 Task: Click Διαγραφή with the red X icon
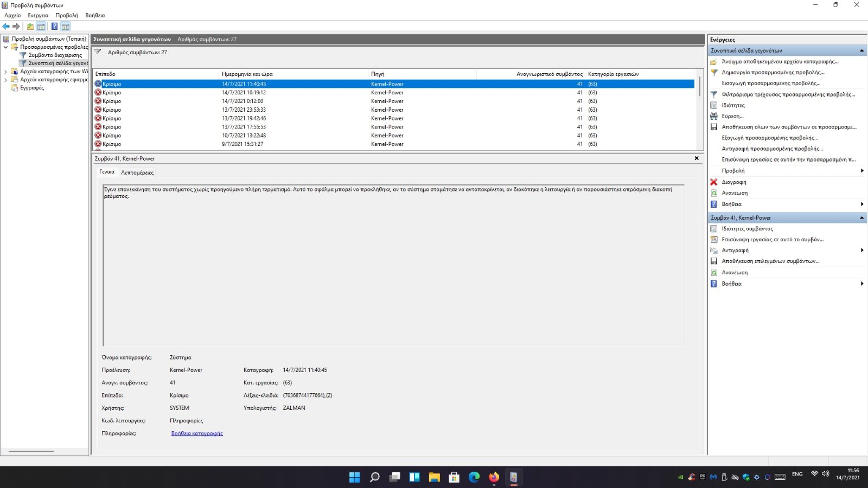[x=733, y=182]
